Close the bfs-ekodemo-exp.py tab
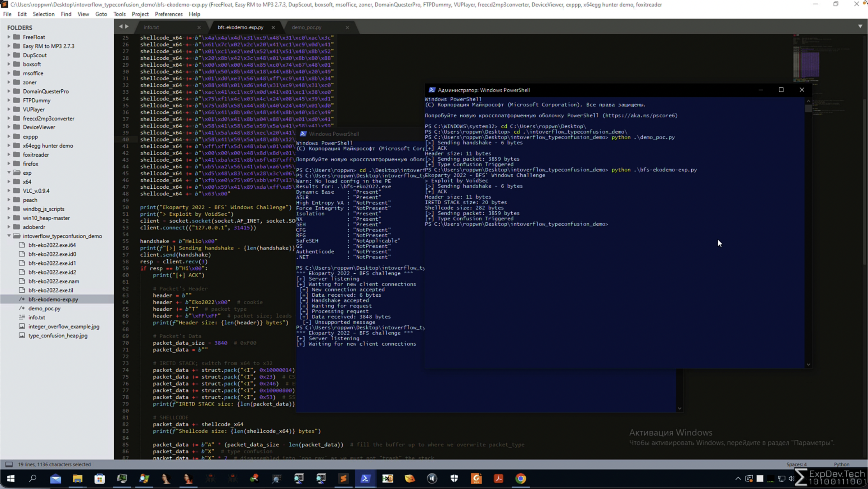 [x=273, y=27]
